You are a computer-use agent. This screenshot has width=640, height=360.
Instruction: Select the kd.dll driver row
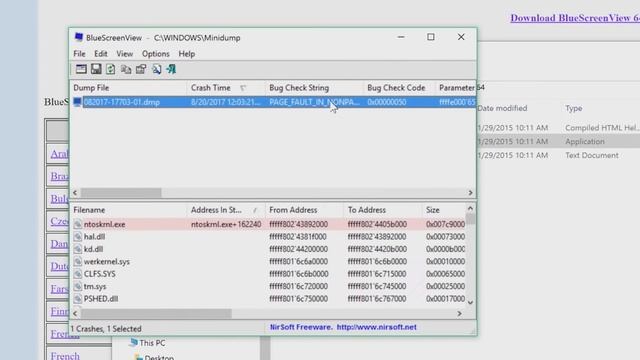coord(268,249)
